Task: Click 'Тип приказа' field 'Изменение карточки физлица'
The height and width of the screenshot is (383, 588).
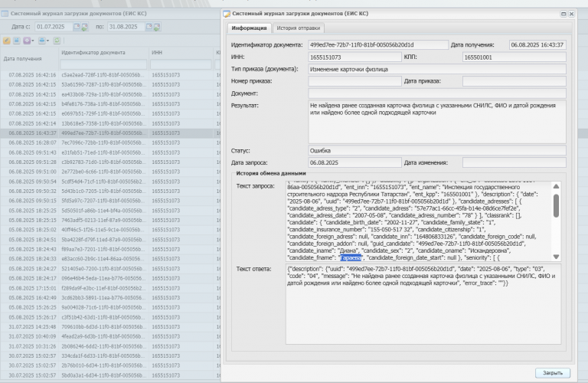Action: pos(437,69)
